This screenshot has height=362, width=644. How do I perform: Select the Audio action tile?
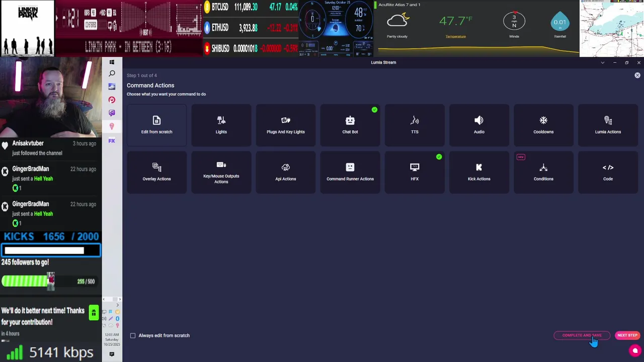coord(478,125)
